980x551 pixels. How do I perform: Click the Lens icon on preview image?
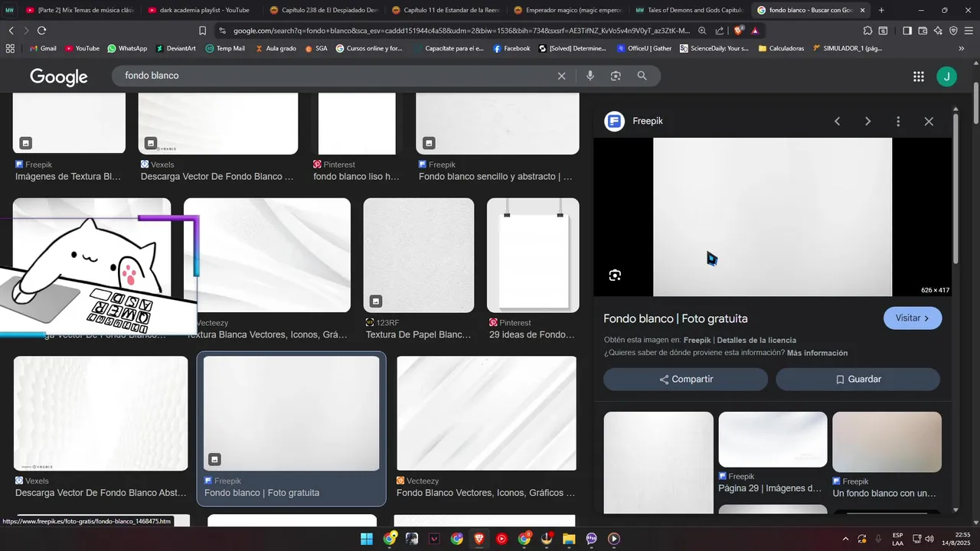pyautogui.click(x=615, y=275)
